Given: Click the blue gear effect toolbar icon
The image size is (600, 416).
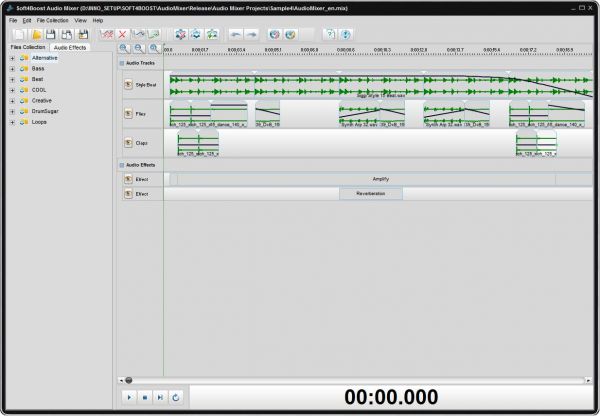Looking at the screenshot, I should 196,34.
